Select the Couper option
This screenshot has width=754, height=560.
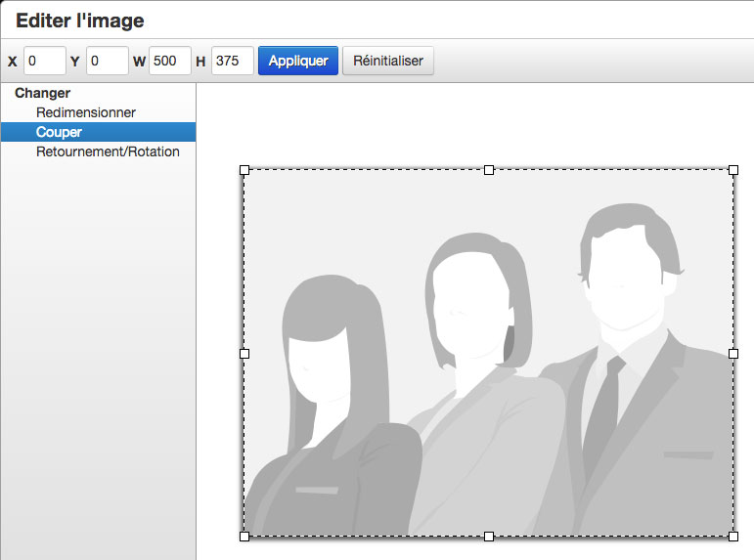coord(98,132)
